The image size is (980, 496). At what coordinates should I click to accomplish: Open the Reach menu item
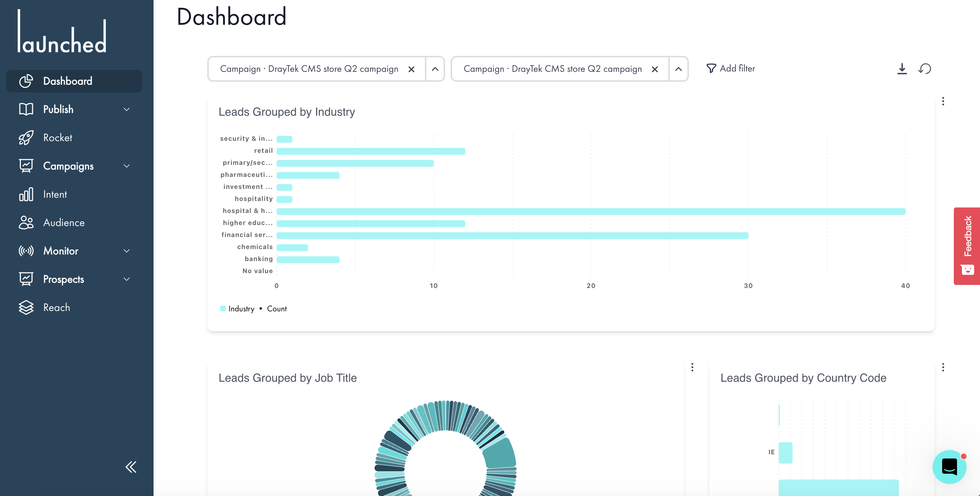click(x=74, y=307)
